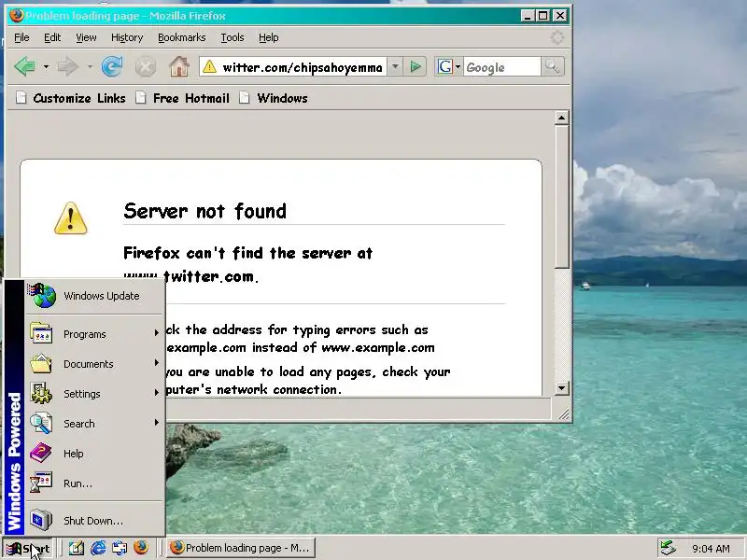Expand the Documents submenu
This screenshot has width=747, height=560.
tap(95, 364)
